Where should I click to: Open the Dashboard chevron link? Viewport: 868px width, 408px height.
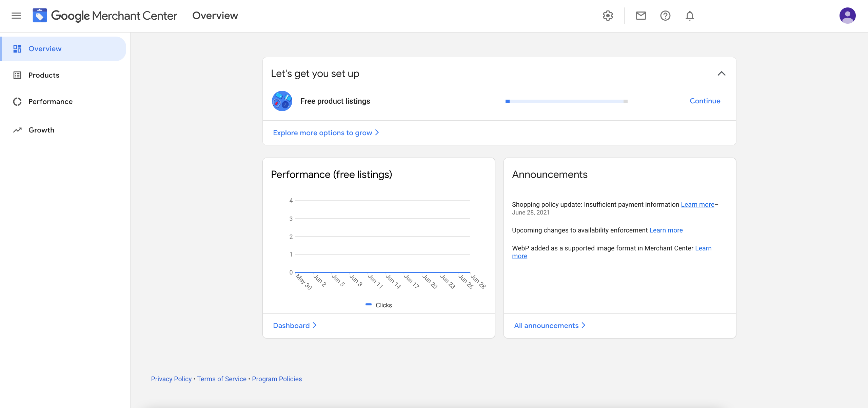pos(294,325)
